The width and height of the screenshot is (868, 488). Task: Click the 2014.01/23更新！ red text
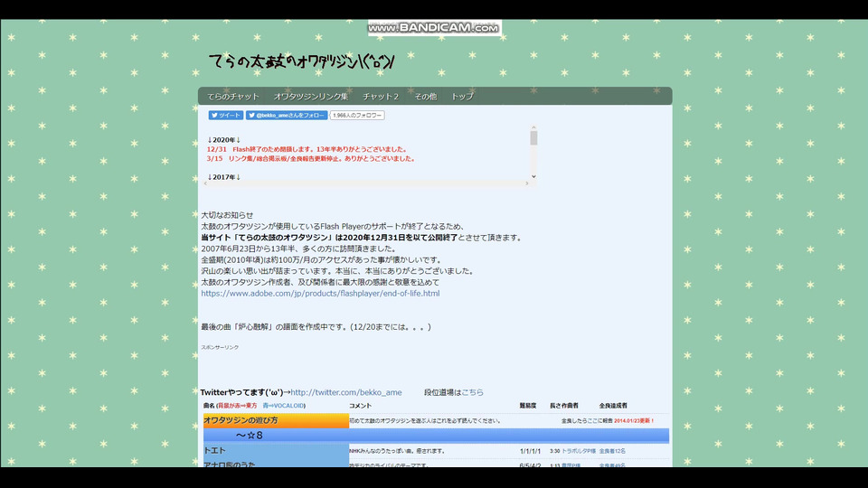coord(634,421)
